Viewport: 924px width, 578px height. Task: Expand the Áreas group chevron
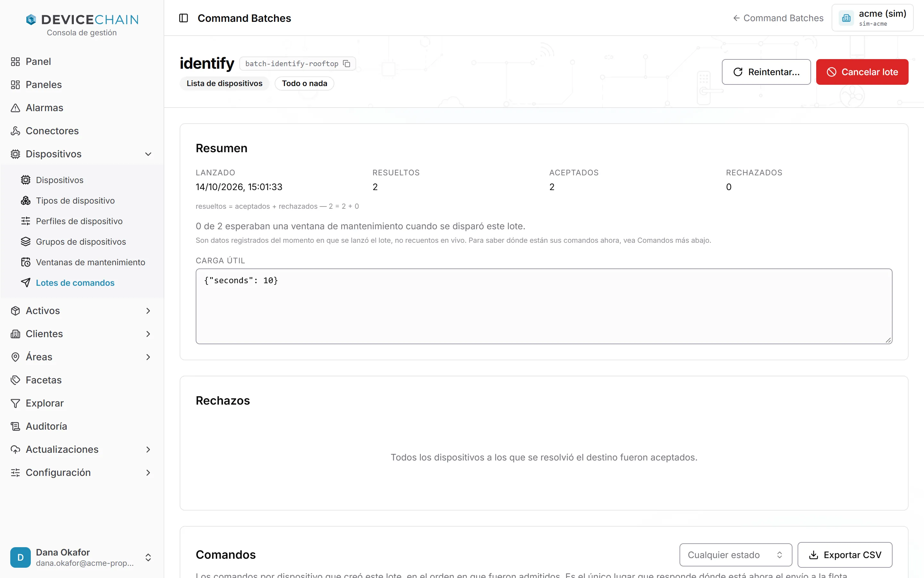148,357
